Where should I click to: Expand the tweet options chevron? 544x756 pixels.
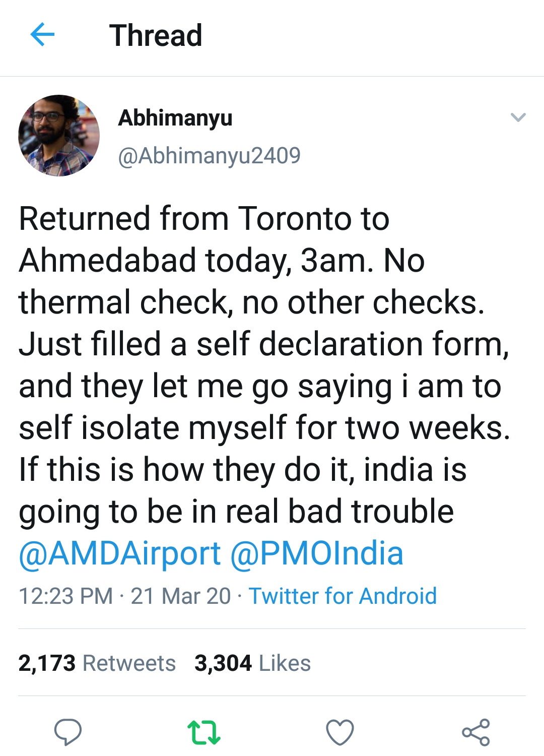tap(518, 117)
